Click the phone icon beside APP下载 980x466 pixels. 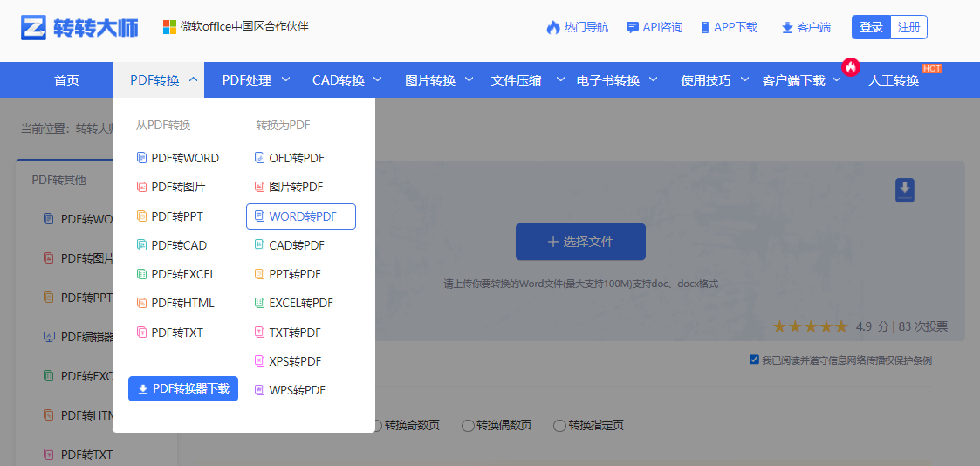pos(705,27)
